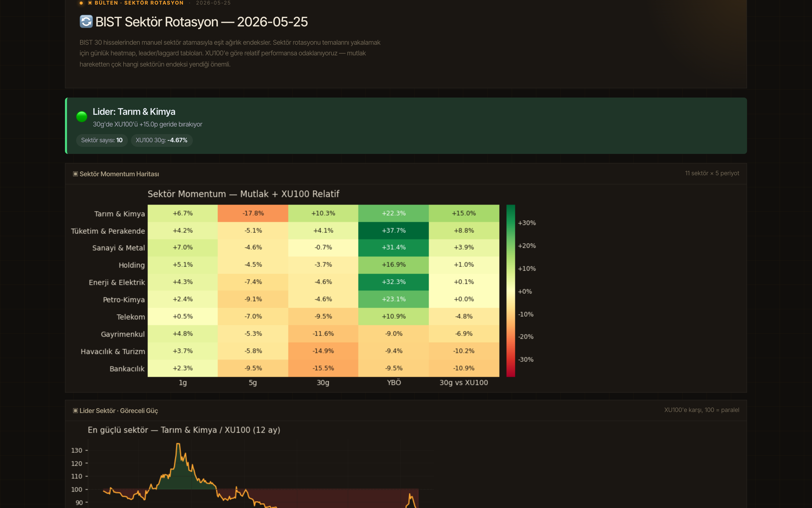Click the +16.9% cell in Holding row

click(x=394, y=265)
